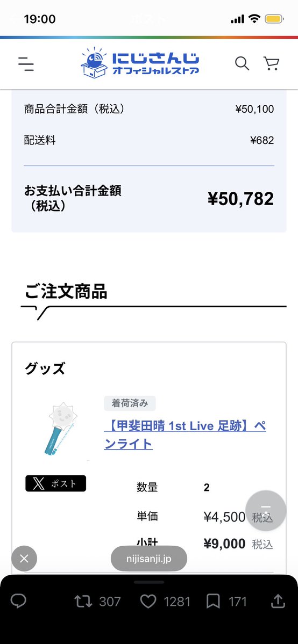The width and height of the screenshot is (298, 644).
Task: Tap the ご注文商品 section heading
Action: [x=66, y=292]
